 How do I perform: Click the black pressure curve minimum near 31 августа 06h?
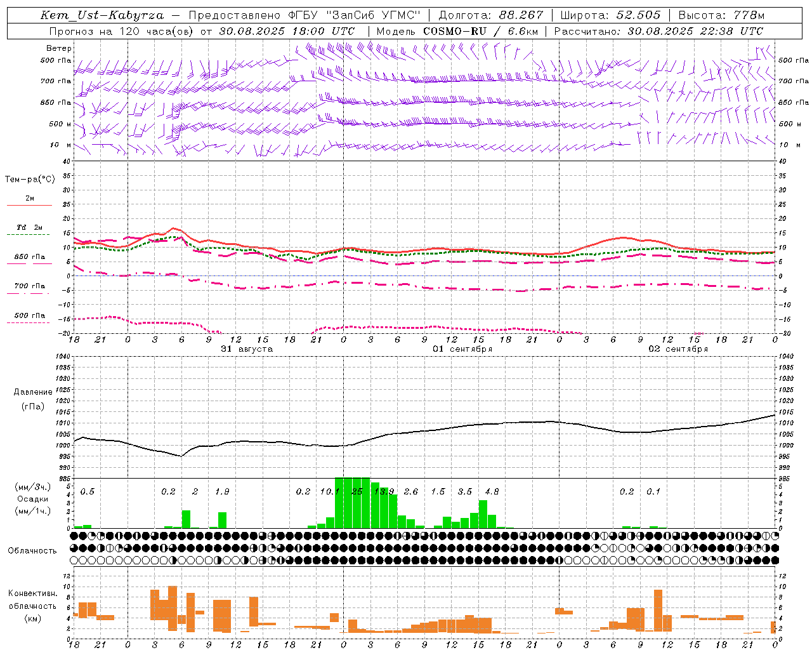point(181,456)
